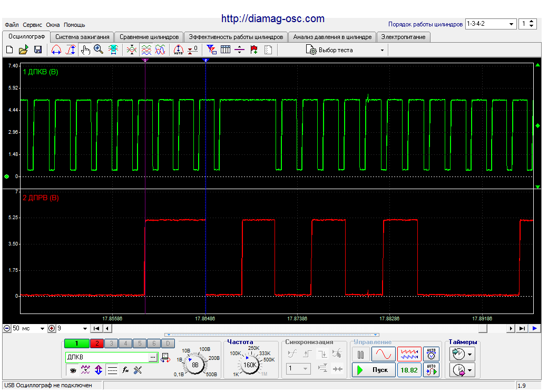
Task: Click the minus zoom-out button beside 50 мс
Action: tap(7, 328)
